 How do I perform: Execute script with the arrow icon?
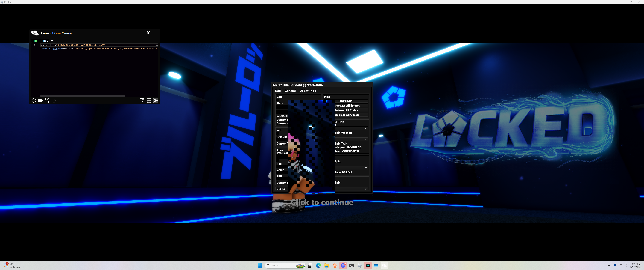(156, 100)
